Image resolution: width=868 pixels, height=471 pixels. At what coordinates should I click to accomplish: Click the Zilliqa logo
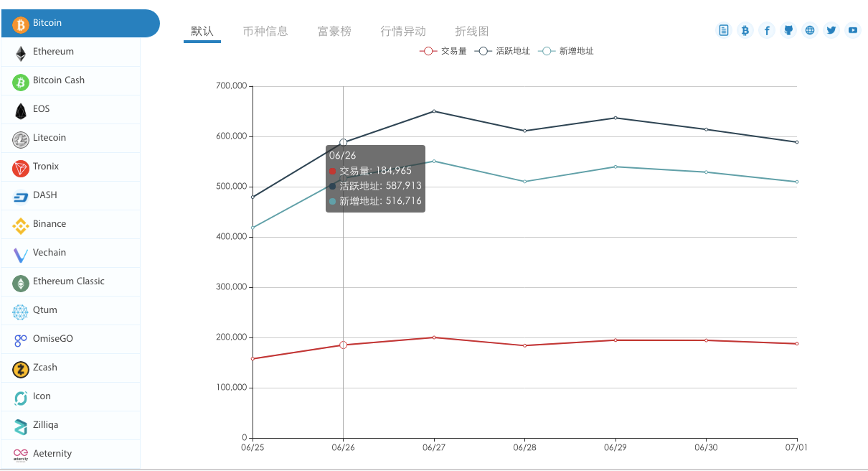[x=21, y=427]
